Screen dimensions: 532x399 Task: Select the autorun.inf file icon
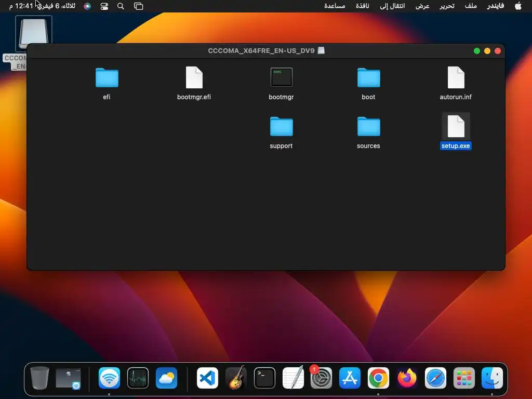pyautogui.click(x=456, y=78)
